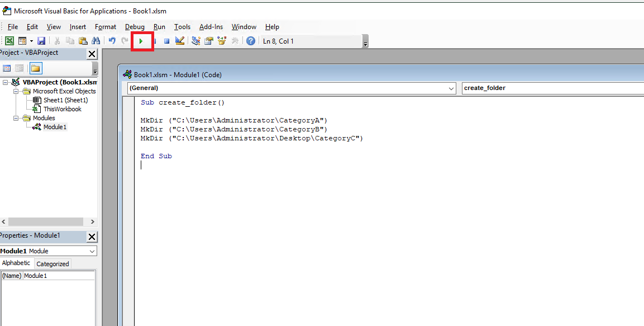
Task: Select Sheet1 (Sheet1) in the project tree
Action: (x=66, y=100)
